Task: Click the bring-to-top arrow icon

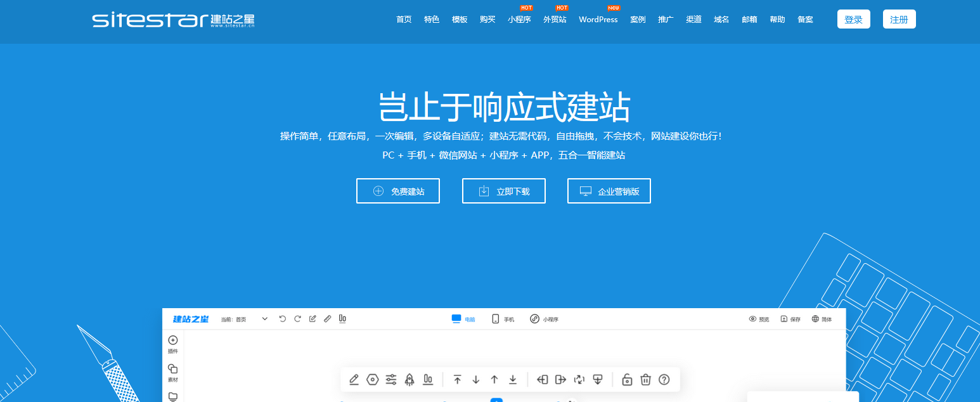Action: 458,380
